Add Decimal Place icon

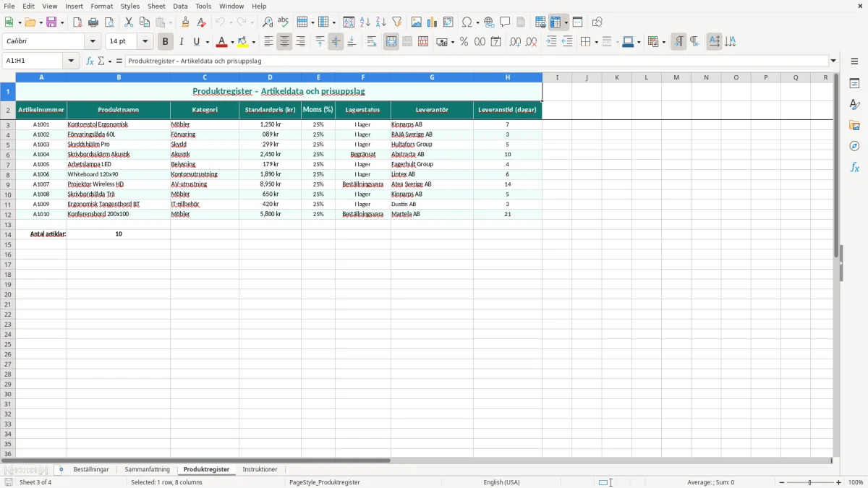click(x=515, y=42)
